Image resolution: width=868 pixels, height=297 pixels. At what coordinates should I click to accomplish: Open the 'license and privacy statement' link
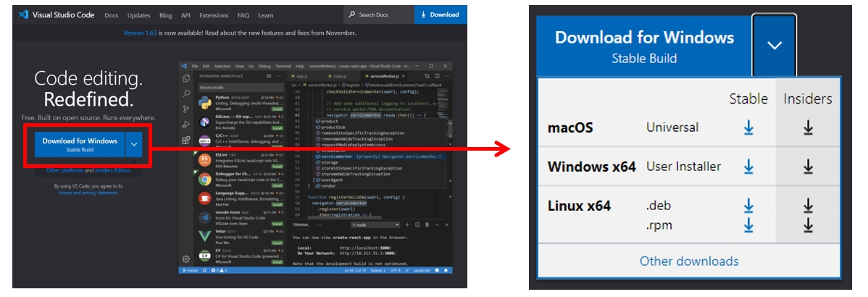pos(88,193)
